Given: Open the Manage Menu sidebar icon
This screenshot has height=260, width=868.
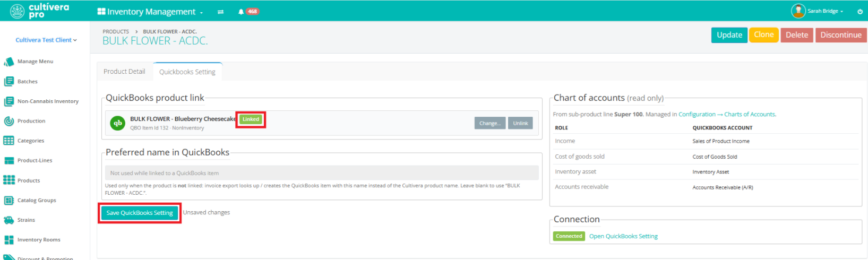Looking at the screenshot, I should [x=8, y=62].
